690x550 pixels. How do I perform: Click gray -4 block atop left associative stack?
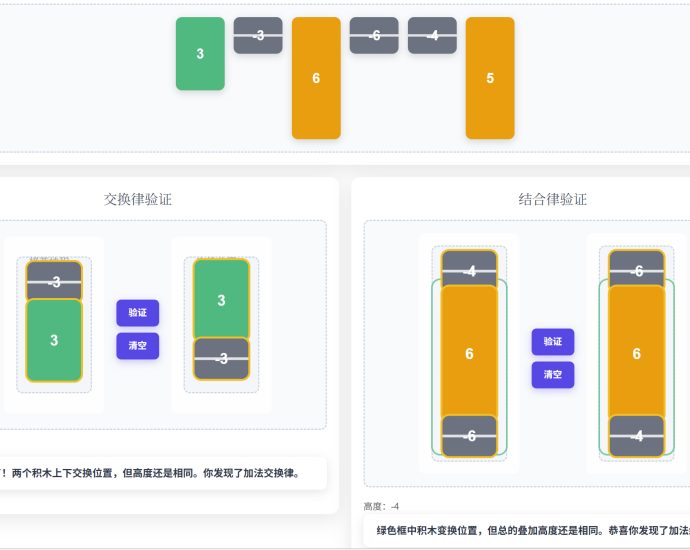point(470,269)
